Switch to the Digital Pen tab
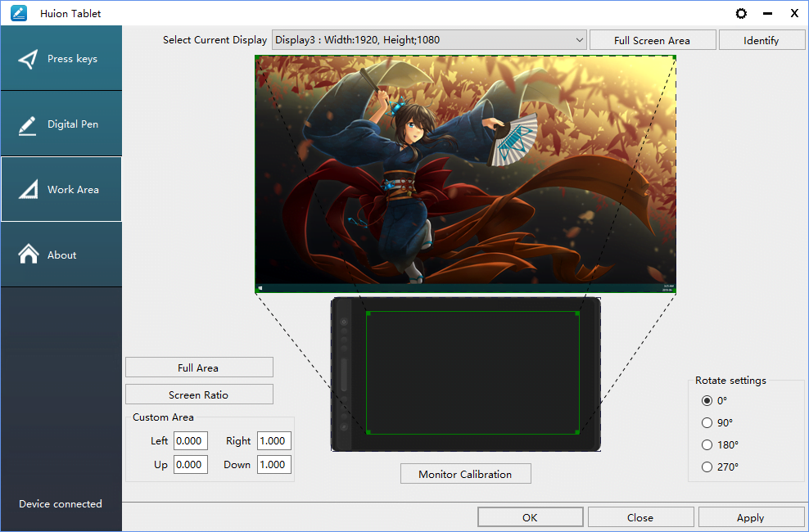809x532 pixels. click(x=61, y=124)
